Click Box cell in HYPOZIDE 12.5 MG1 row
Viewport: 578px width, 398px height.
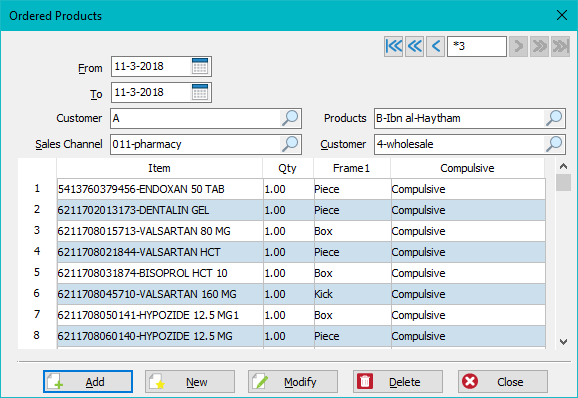coord(352,315)
